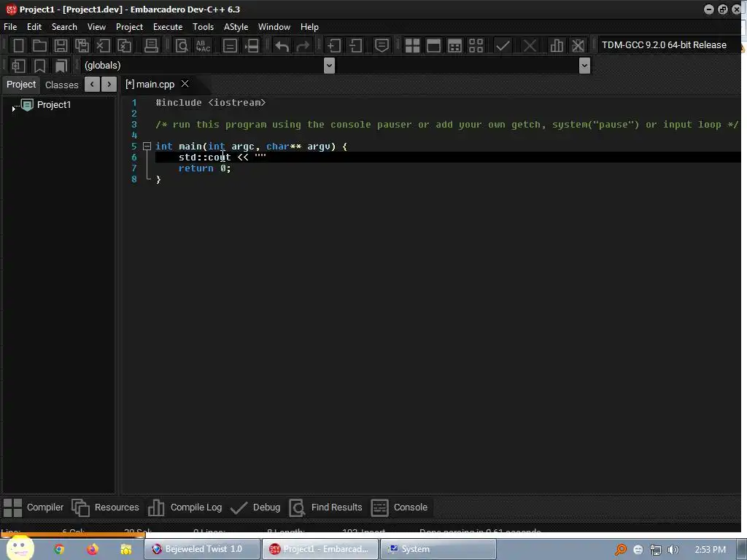Click the Redo arrow icon

tap(303, 46)
